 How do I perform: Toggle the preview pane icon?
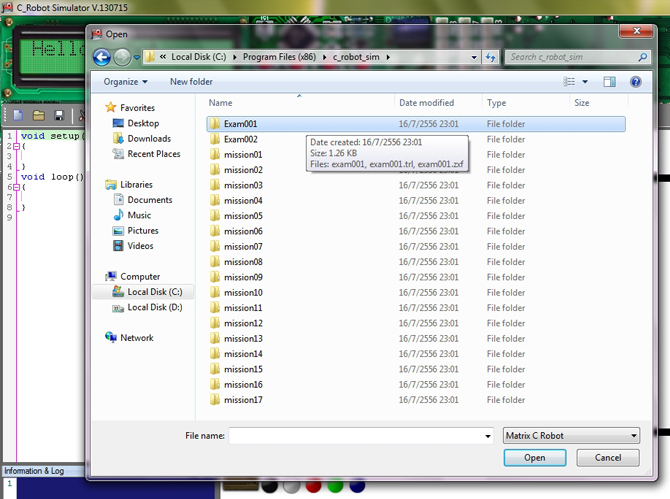(610, 81)
